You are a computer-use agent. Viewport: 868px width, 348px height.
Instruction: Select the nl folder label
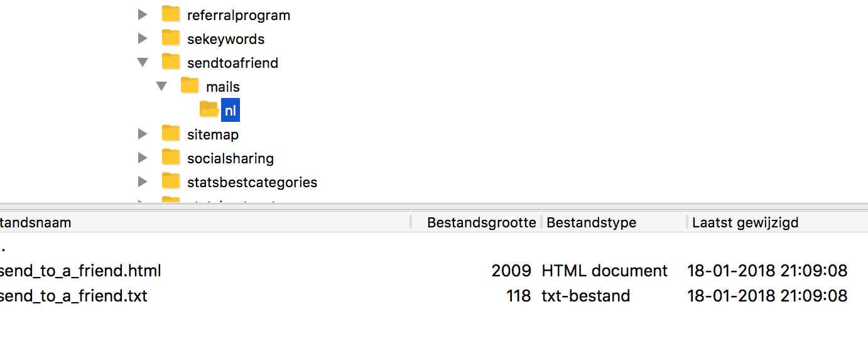231,111
